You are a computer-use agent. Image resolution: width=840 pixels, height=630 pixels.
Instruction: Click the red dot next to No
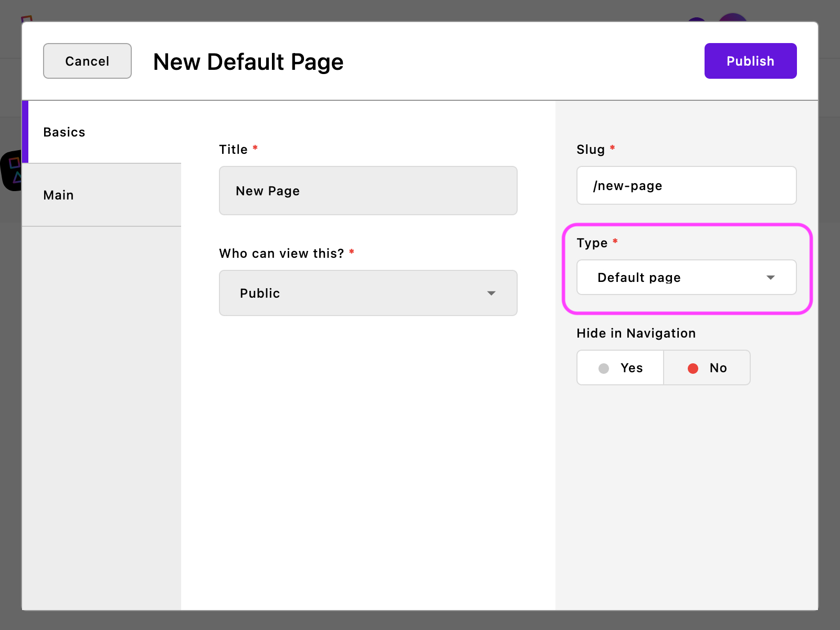click(694, 368)
